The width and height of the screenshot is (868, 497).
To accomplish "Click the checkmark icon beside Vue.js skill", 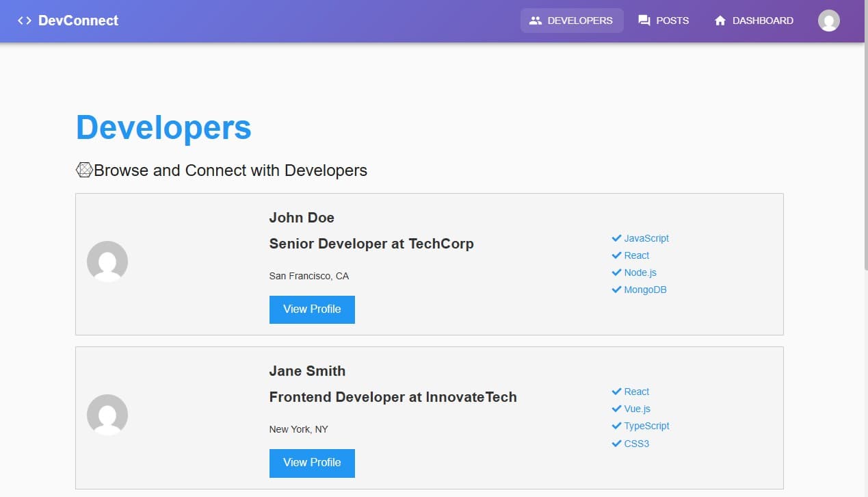I will [616, 409].
